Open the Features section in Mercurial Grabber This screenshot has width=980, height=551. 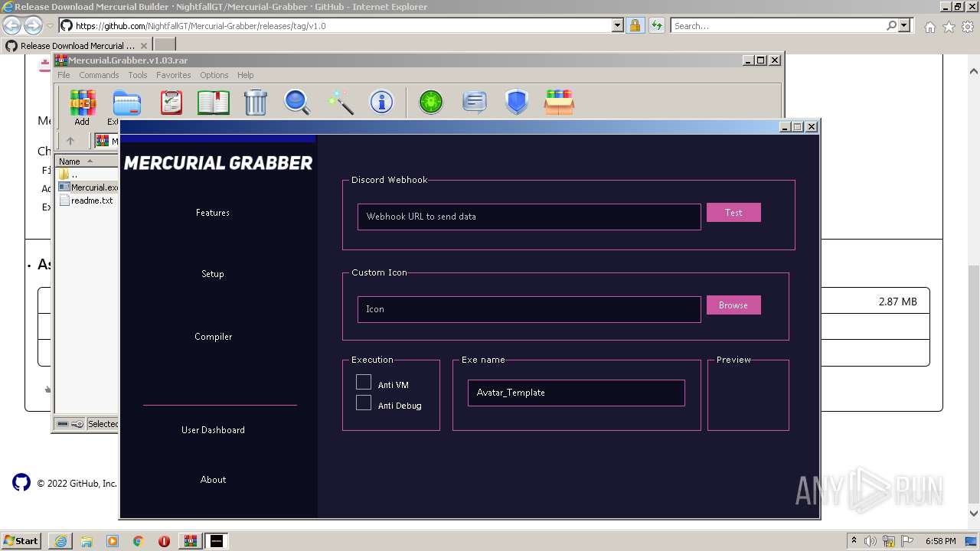pyautogui.click(x=213, y=213)
